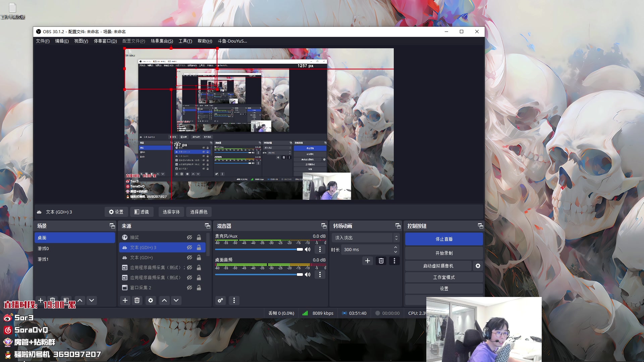This screenshot has width=644, height=362.
Task: Open 设置 for 文本 (GDI+) 3 source
Action: click(x=116, y=212)
